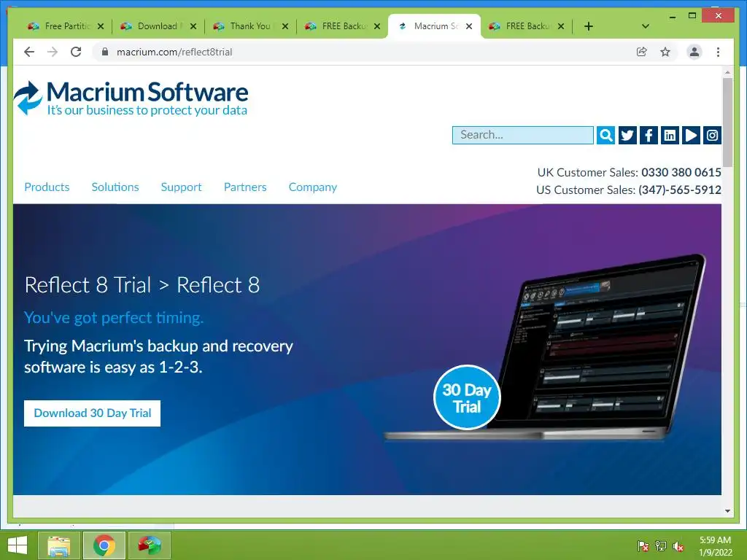The image size is (747, 560).
Task: Click the UK Customer Sales phone number
Action: coord(681,172)
